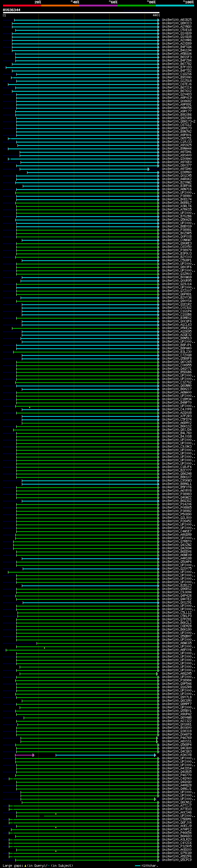Select hit label UniRef100_C1DZS6

click(176, 74)
